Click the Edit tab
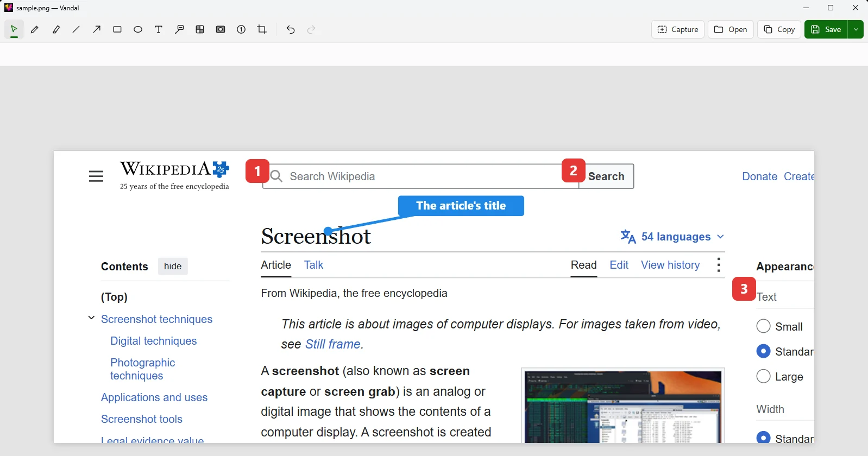Image resolution: width=868 pixels, height=456 pixels. tap(619, 265)
